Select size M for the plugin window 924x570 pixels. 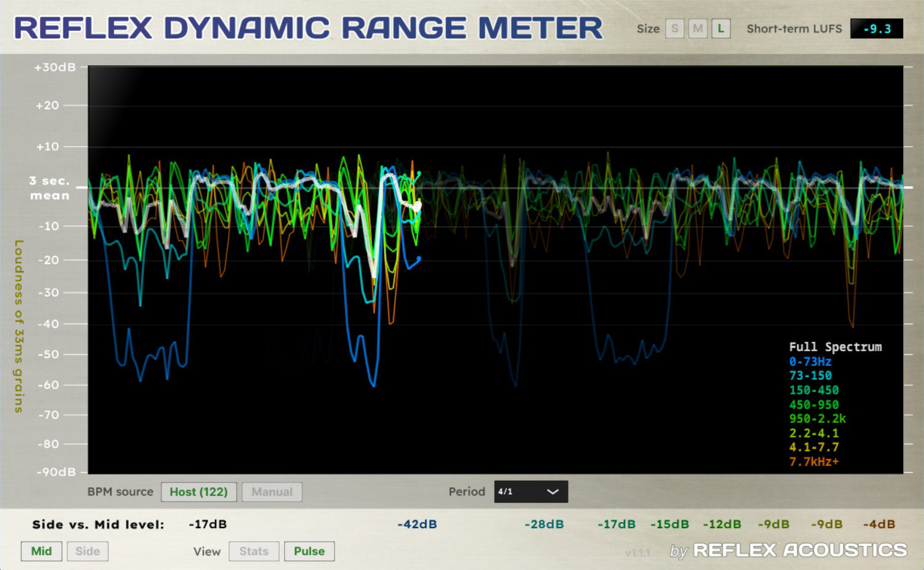click(697, 28)
